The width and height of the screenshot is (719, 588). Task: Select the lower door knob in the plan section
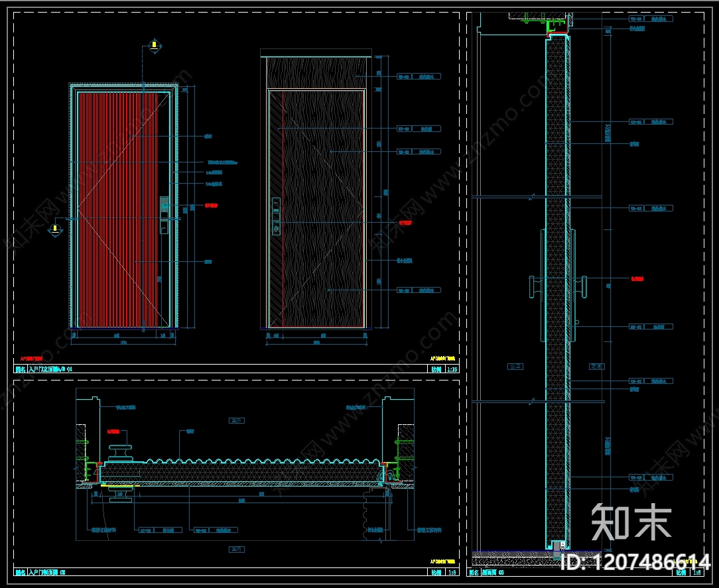121,494
